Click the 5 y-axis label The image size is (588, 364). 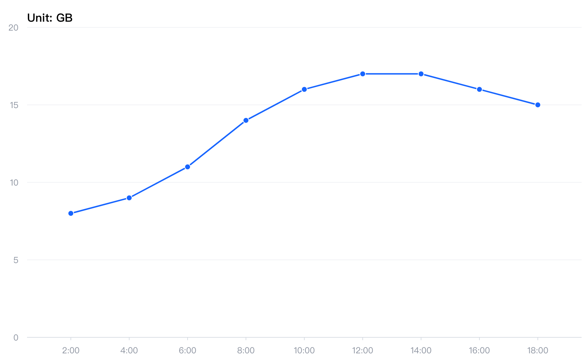pyautogui.click(x=16, y=260)
